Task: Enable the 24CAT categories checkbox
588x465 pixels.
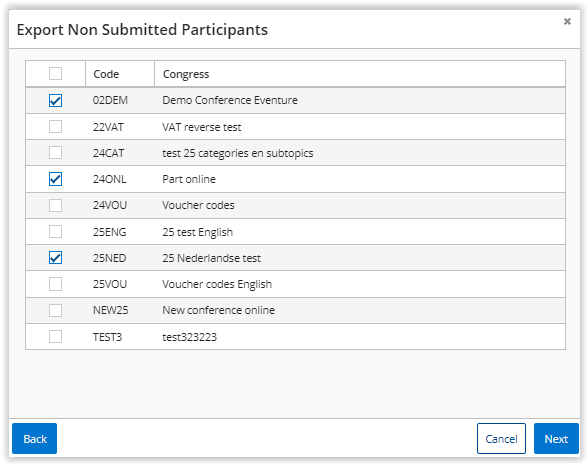Action: pos(56,153)
